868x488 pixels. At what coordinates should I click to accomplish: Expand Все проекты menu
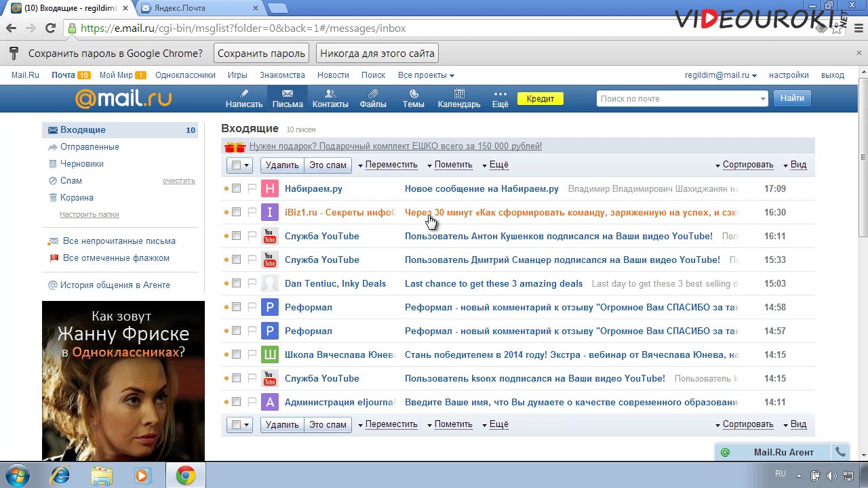pos(426,75)
